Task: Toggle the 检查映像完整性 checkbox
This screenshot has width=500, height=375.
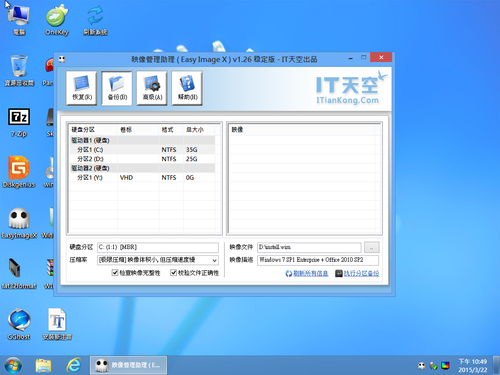Action: coord(115,273)
